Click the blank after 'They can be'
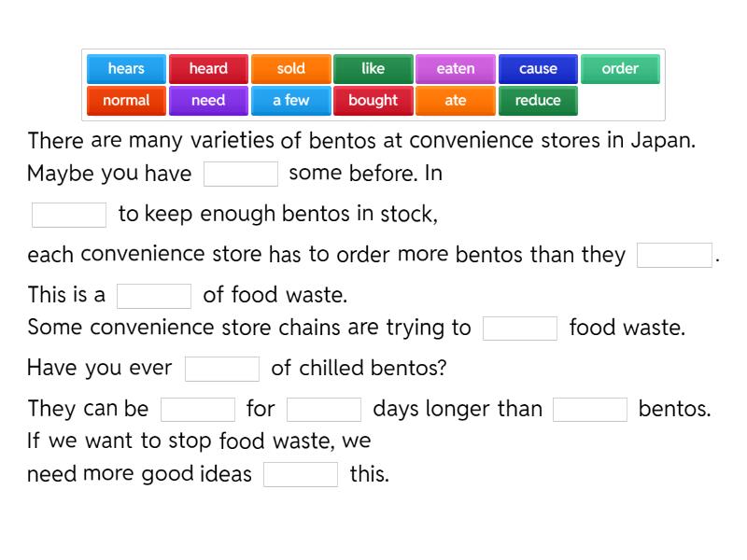 click(198, 410)
